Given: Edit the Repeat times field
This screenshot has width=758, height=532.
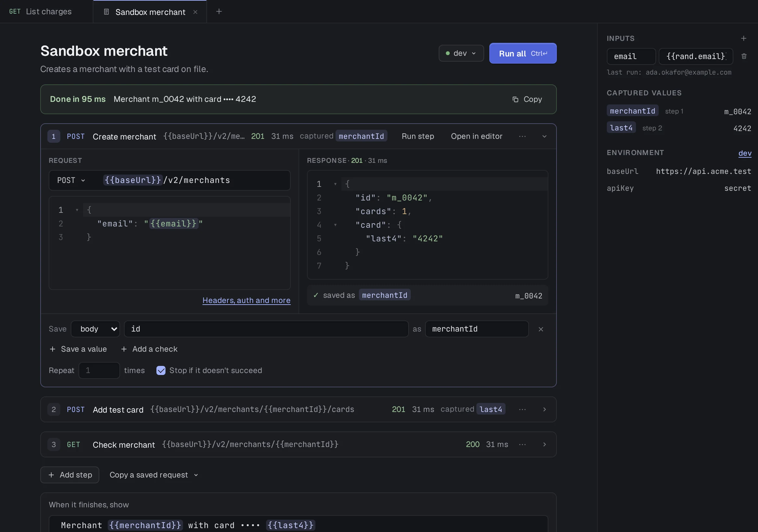Looking at the screenshot, I should point(99,370).
